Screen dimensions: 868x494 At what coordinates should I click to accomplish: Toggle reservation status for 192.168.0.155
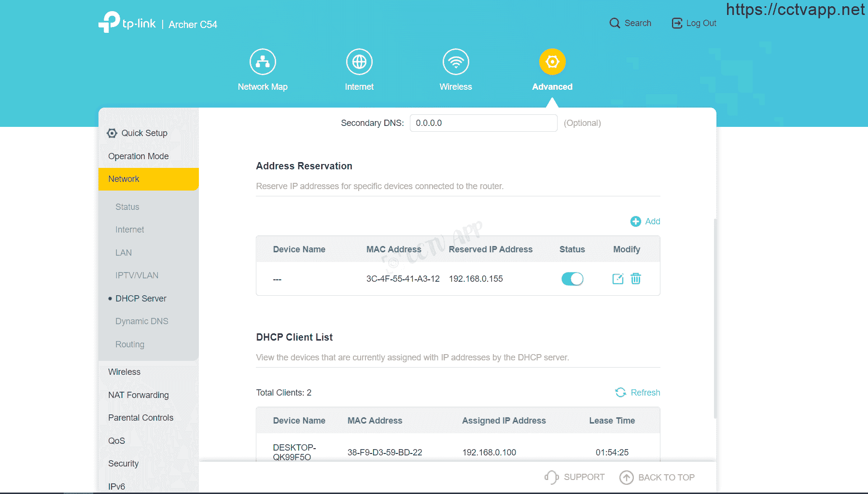(x=572, y=279)
